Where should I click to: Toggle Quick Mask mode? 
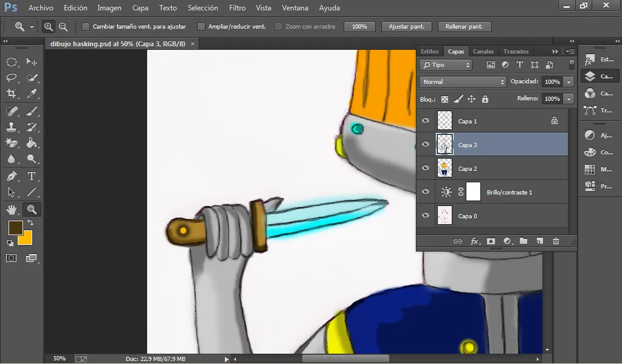(x=11, y=258)
